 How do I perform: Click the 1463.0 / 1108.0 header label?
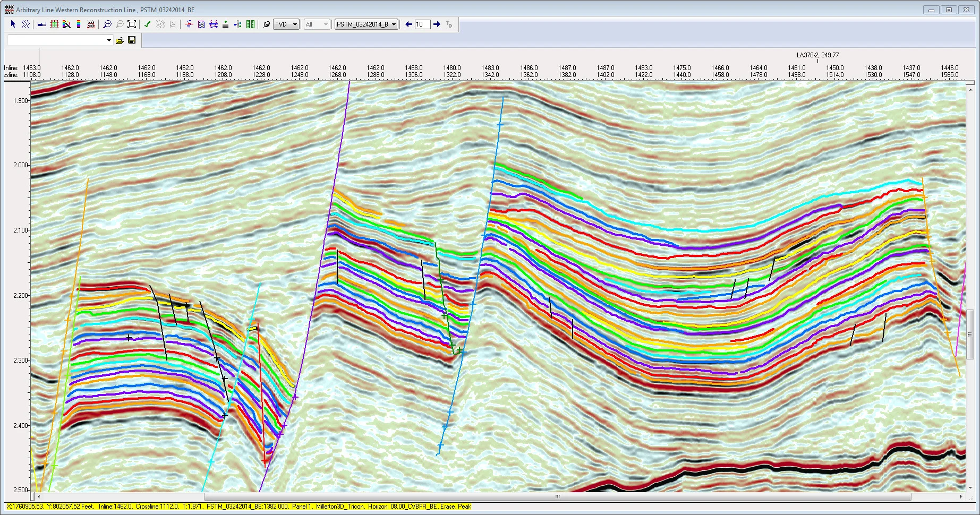[x=31, y=71]
